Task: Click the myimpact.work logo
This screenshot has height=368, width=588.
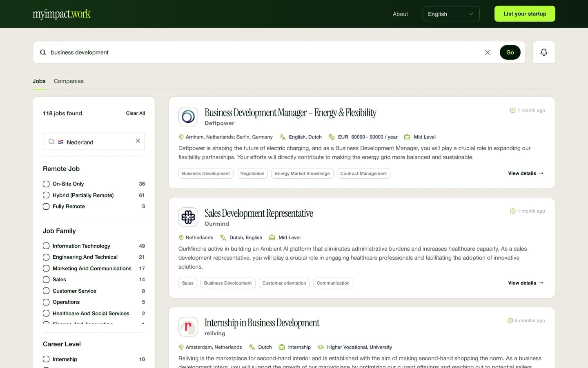Action: [62, 14]
